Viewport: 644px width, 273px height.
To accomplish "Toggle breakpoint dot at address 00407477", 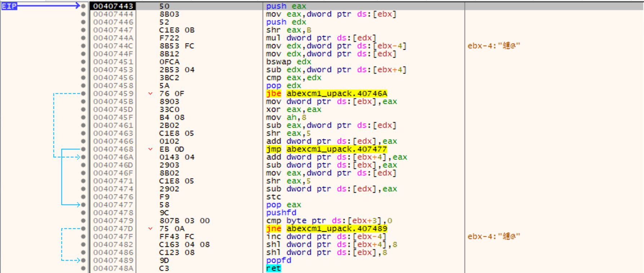I will pos(83,205).
